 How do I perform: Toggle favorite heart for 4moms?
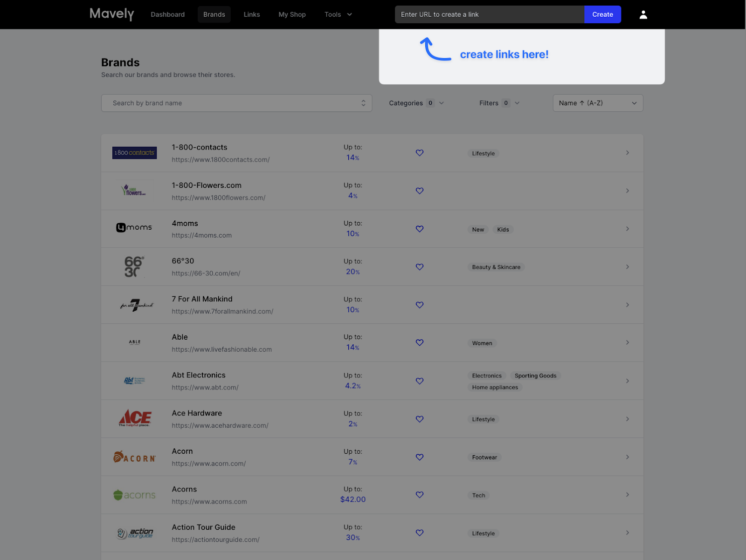click(420, 229)
